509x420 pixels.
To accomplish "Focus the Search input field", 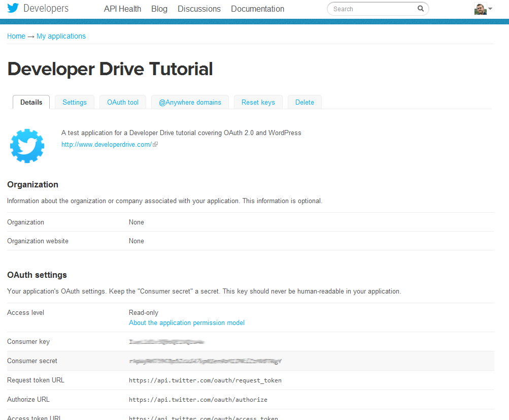I will coord(378,9).
